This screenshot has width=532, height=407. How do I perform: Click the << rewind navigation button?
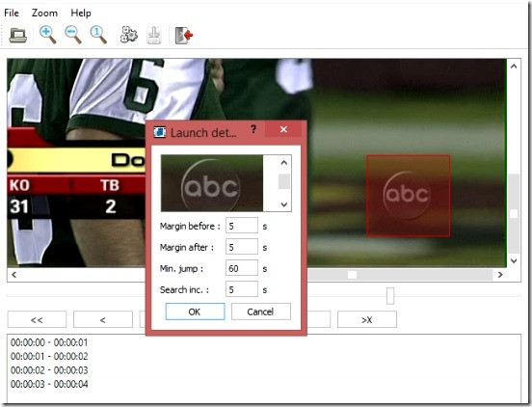tap(37, 319)
